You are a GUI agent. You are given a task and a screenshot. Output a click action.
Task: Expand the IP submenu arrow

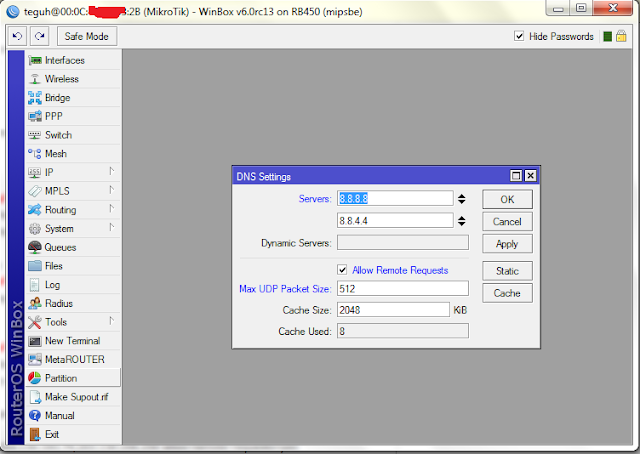[112, 171]
